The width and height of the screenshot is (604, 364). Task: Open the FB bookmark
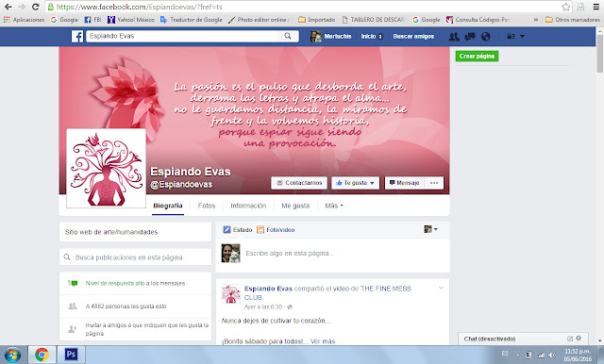[x=92, y=20]
